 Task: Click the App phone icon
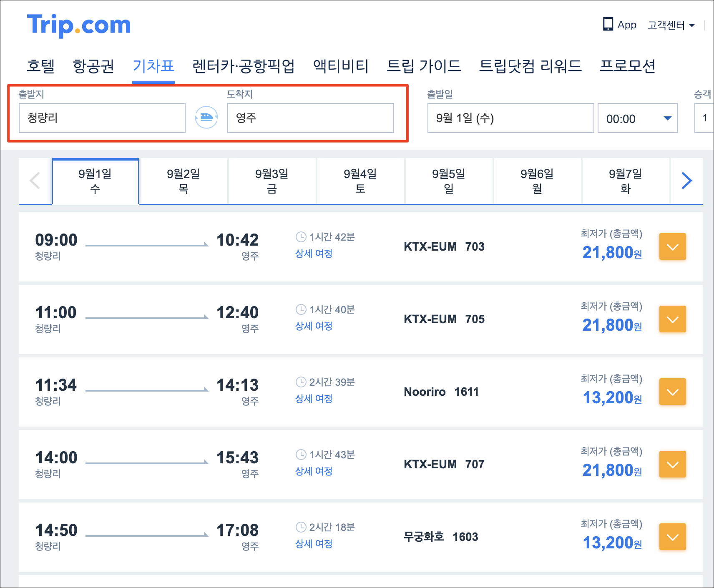[x=608, y=24]
